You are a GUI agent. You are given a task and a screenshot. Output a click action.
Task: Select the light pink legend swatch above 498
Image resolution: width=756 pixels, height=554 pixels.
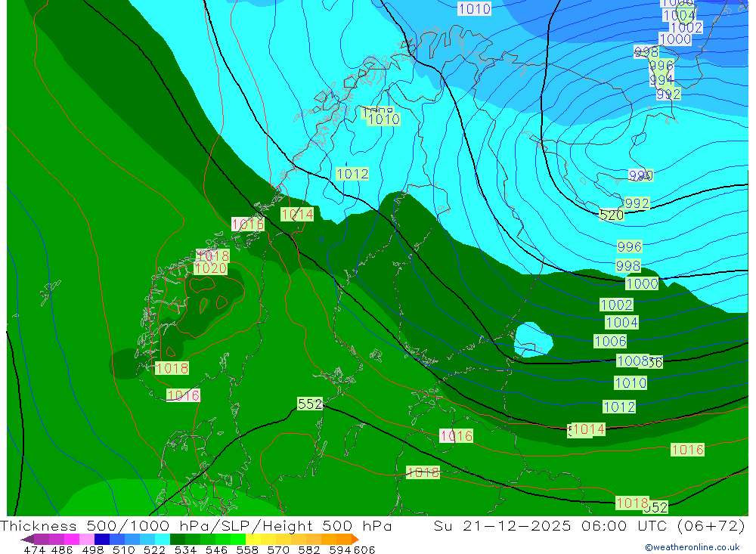coord(87,539)
